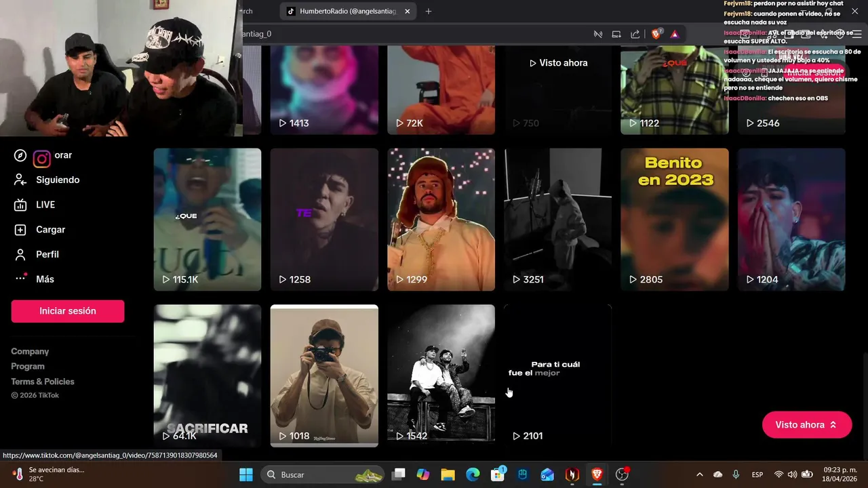Open the Benito en 2023 video
The height and width of the screenshot is (488, 868).
click(675, 220)
